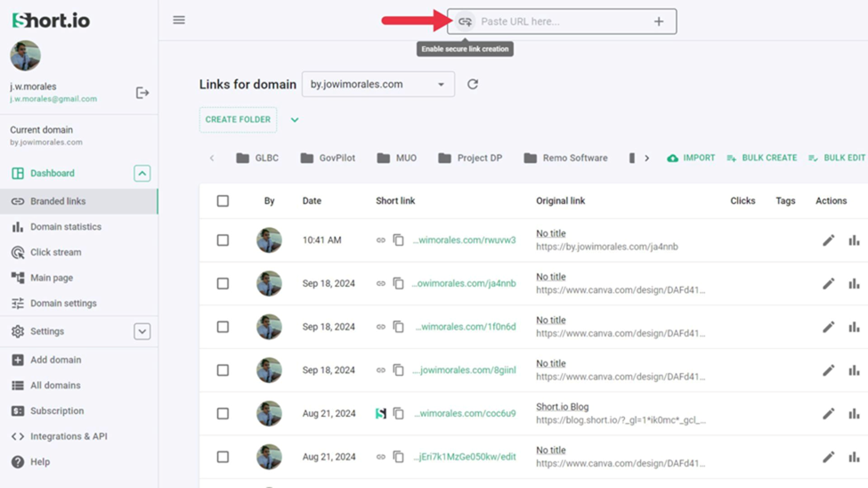This screenshot has height=488, width=868.
Task: Check the box for the coc6u9 link row
Action: (223, 413)
